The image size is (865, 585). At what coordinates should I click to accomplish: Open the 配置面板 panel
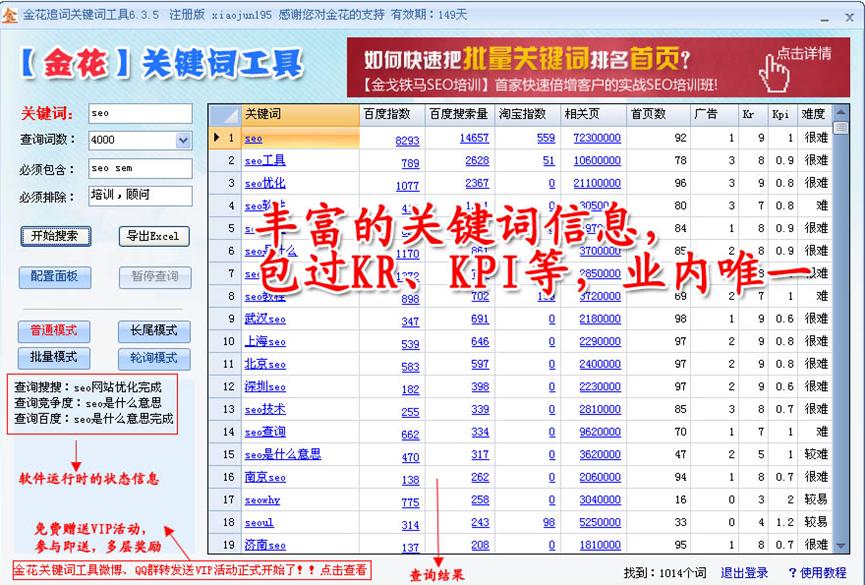click(55, 277)
